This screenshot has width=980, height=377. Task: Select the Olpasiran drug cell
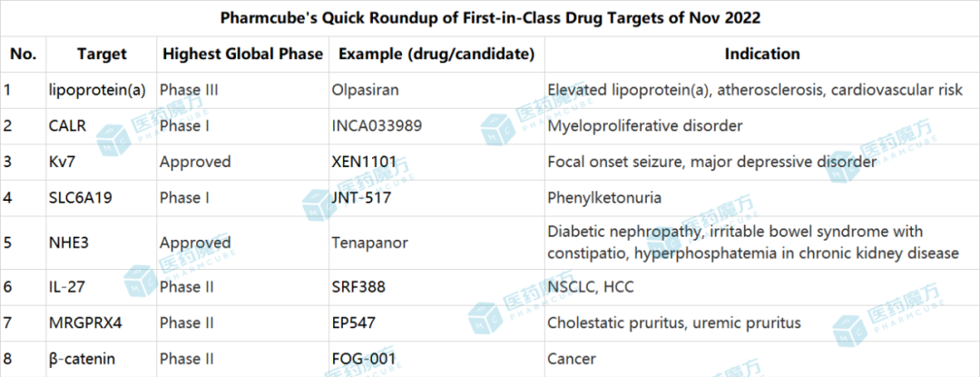click(x=367, y=90)
